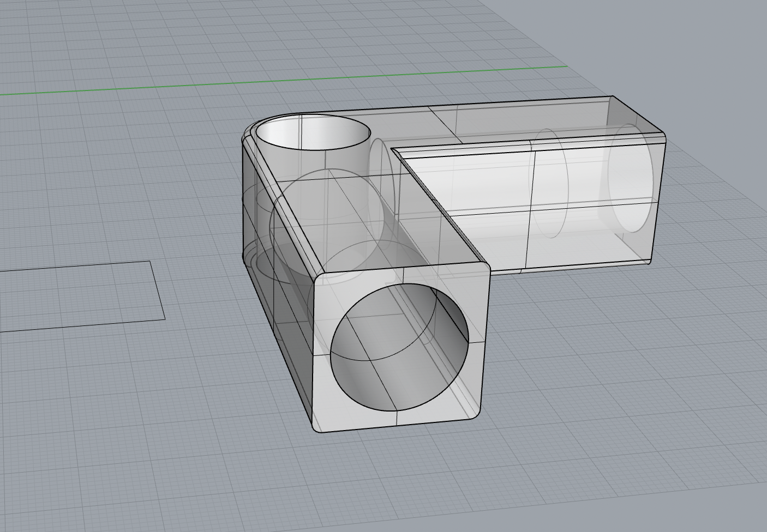Select the large circular hole on the front square face
This screenshot has height=532, width=767.
(x=399, y=347)
